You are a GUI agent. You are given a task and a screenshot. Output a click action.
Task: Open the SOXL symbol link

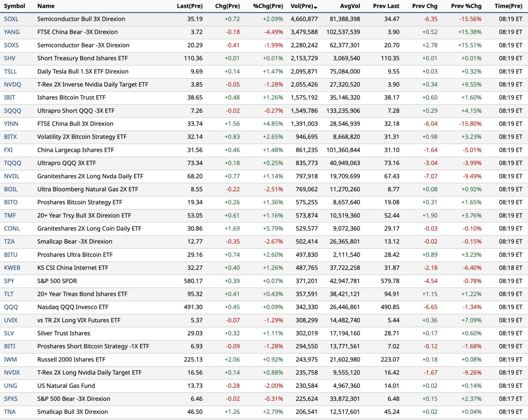pos(11,19)
